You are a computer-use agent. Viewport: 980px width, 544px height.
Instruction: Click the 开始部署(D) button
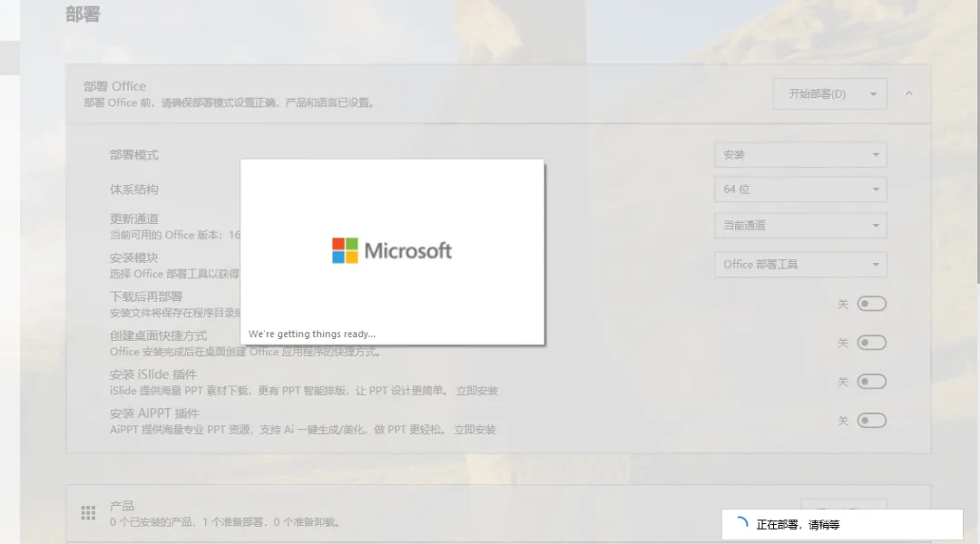click(817, 94)
